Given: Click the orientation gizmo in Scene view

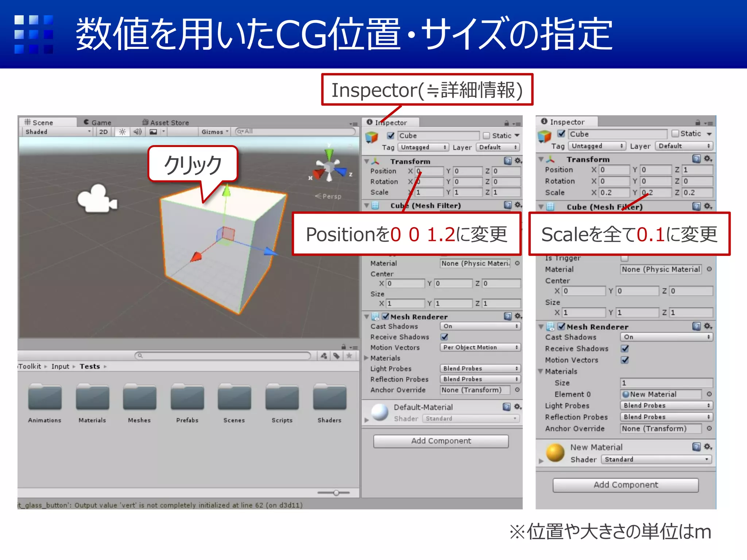Looking at the screenshot, I should [x=330, y=167].
